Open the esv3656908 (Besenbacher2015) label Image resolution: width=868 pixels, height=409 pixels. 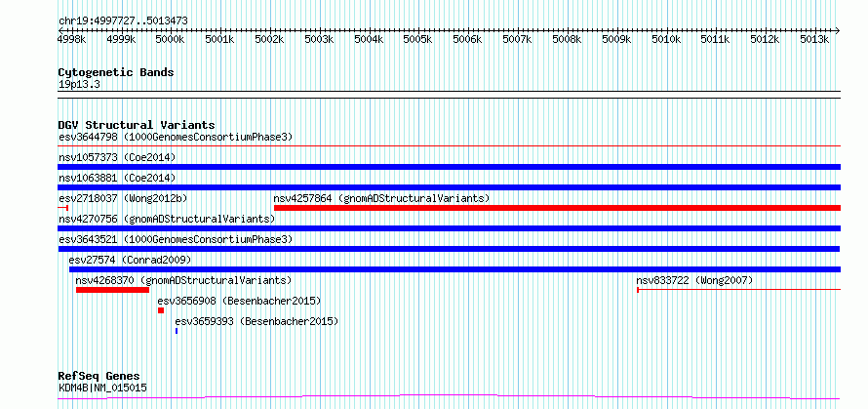point(239,301)
